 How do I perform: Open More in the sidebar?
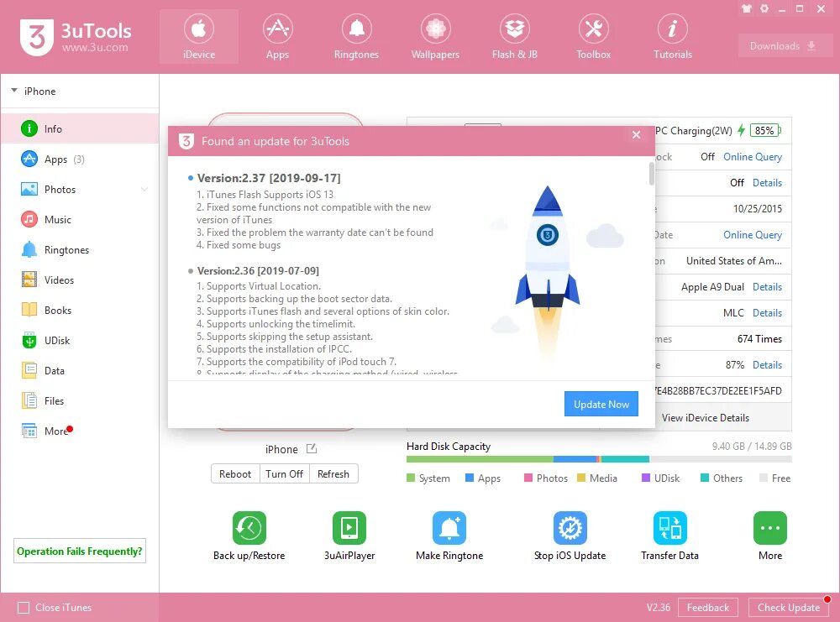click(80, 431)
